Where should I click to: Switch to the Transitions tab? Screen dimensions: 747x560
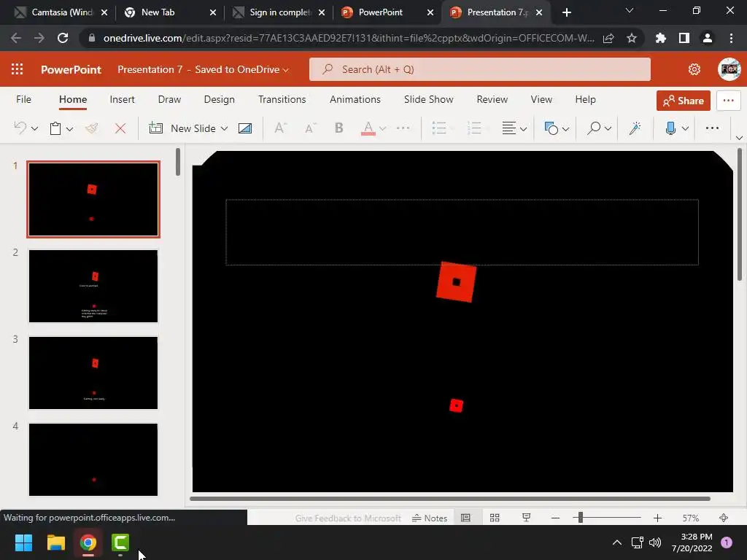click(x=282, y=99)
